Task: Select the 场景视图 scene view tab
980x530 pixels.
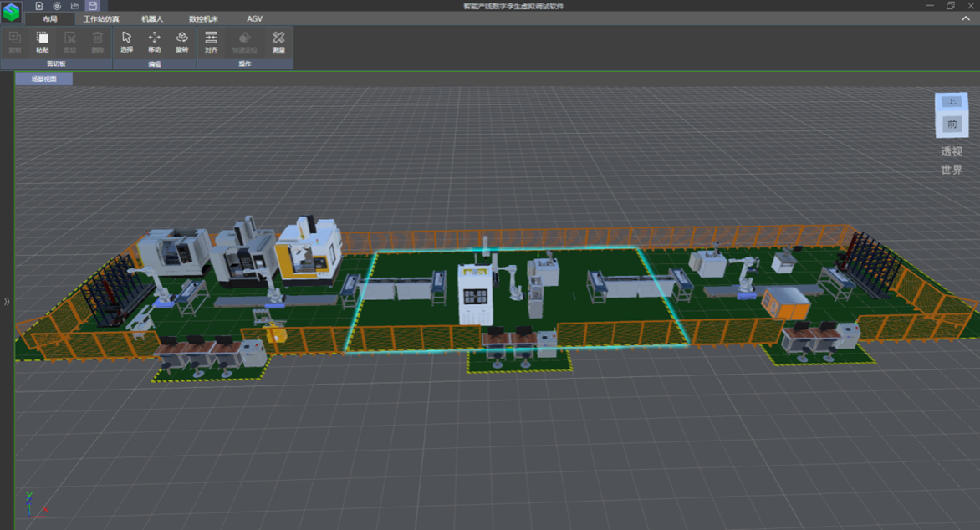Action: 44,79
